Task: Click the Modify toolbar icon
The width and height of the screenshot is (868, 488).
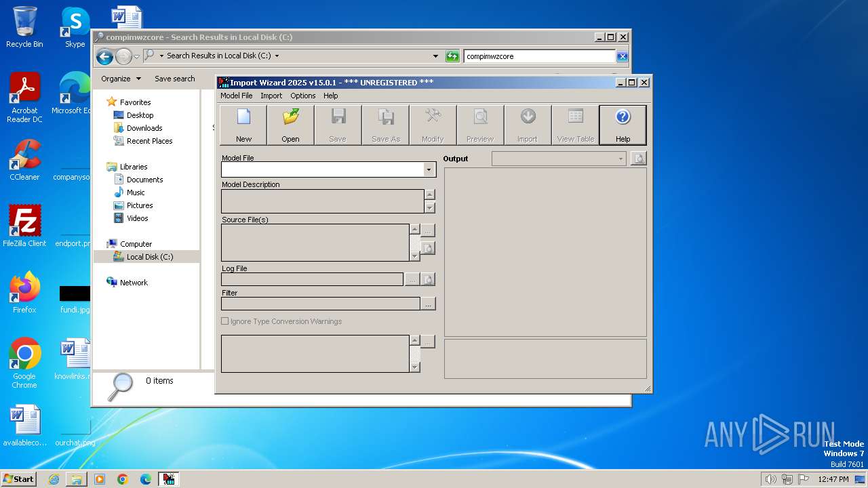Action: coord(433,125)
